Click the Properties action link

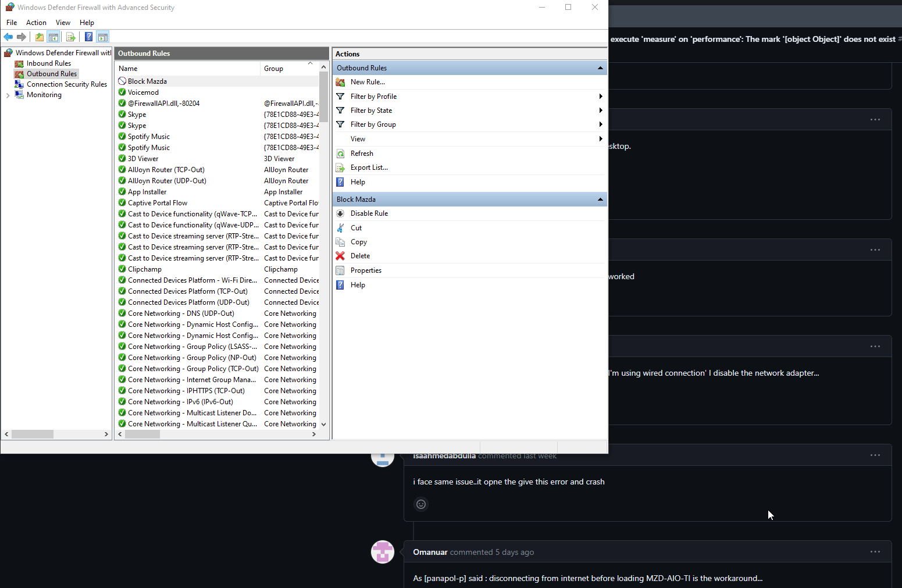click(x=366, y=270)
